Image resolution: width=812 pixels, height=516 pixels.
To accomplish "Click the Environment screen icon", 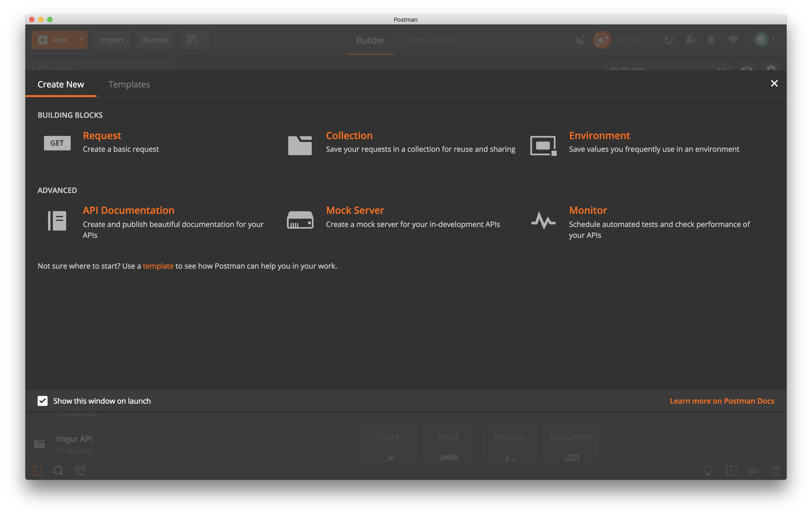I will [x=543, y=145].
